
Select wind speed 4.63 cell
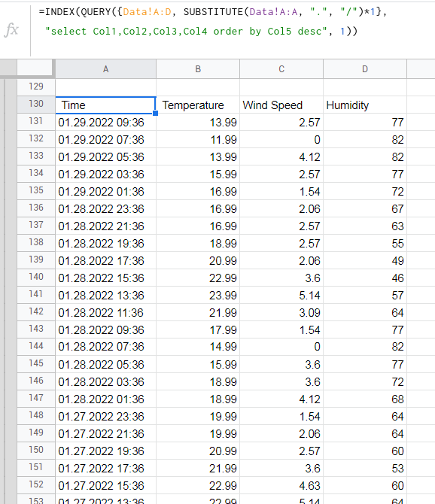click(281, 485)
